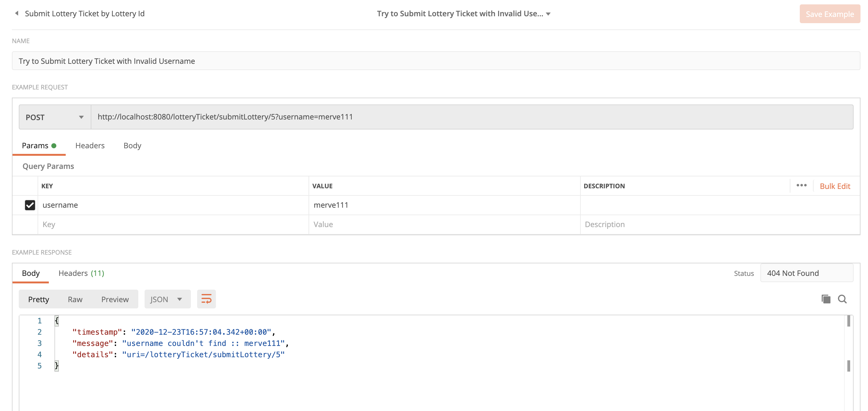Select the Raw view mode

coord(75,299)
